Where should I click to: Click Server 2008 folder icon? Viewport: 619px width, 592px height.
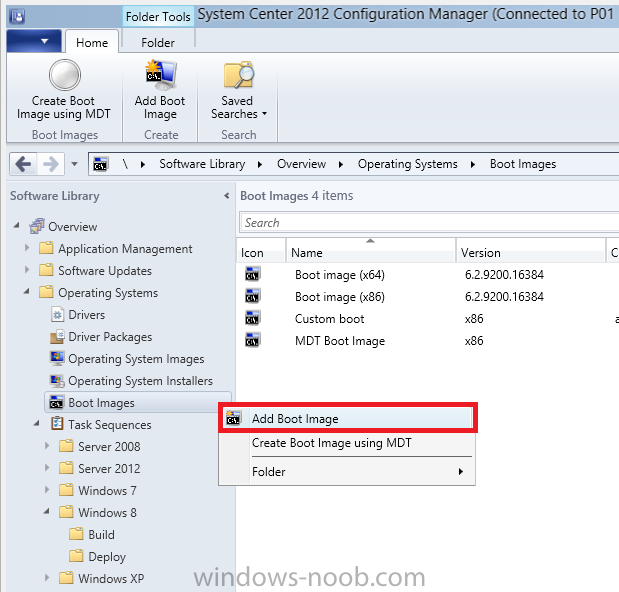click(66, 446)
